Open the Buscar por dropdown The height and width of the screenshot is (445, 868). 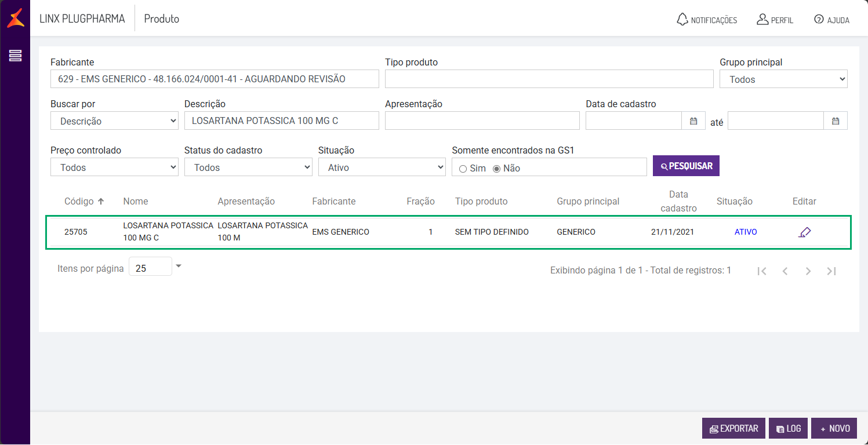click(114, 121)
